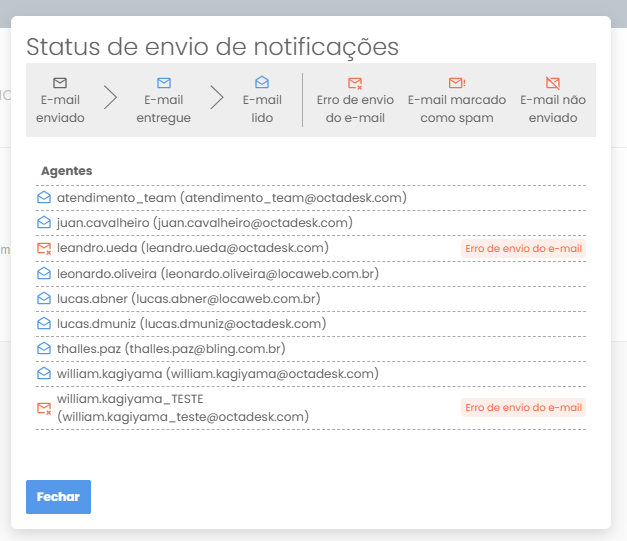Click the E-mail entregue legend label

pyautogui.click(x=164, y=109)
